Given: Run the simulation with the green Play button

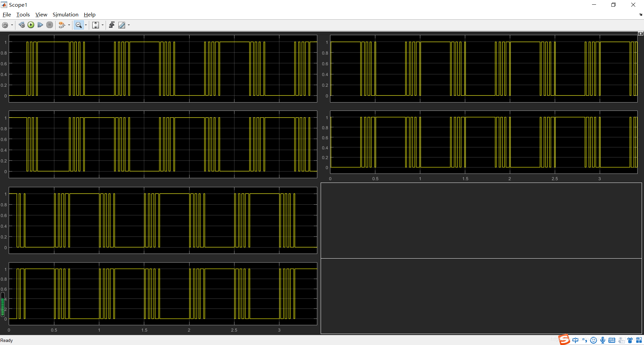Looking at the screenshot, I should click(31, 25).
